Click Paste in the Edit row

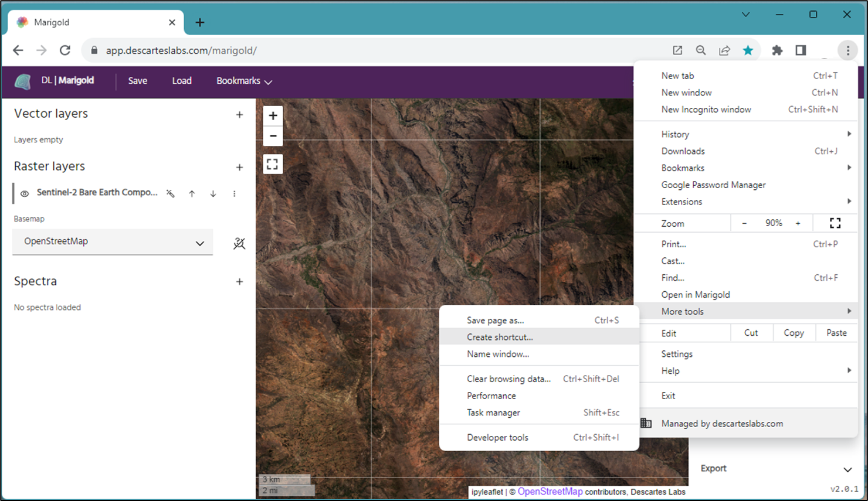pyautogui.click(x=836, y=333)
